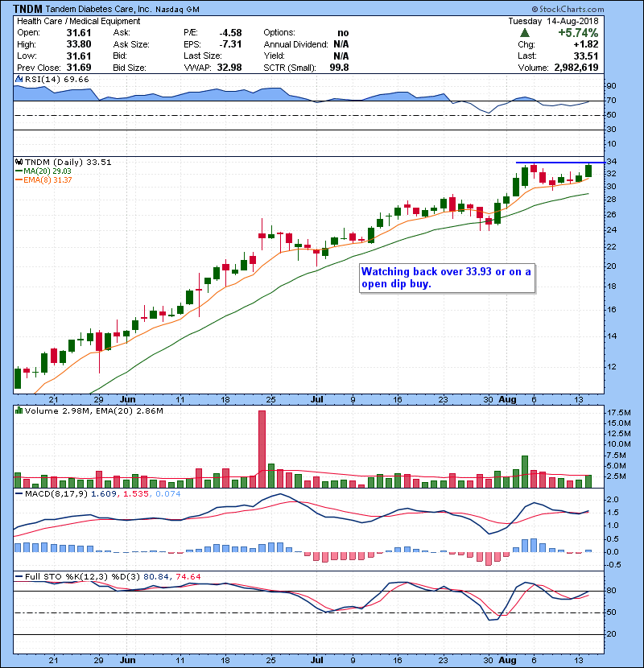Click the green up-triangle beside +5.74%
Image resolution: width=644 pixels, height=668 pixels.
525,33
